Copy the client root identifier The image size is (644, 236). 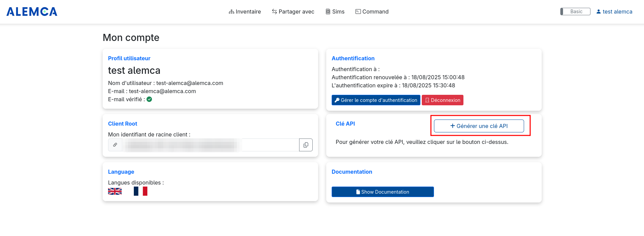click(306, 145)
